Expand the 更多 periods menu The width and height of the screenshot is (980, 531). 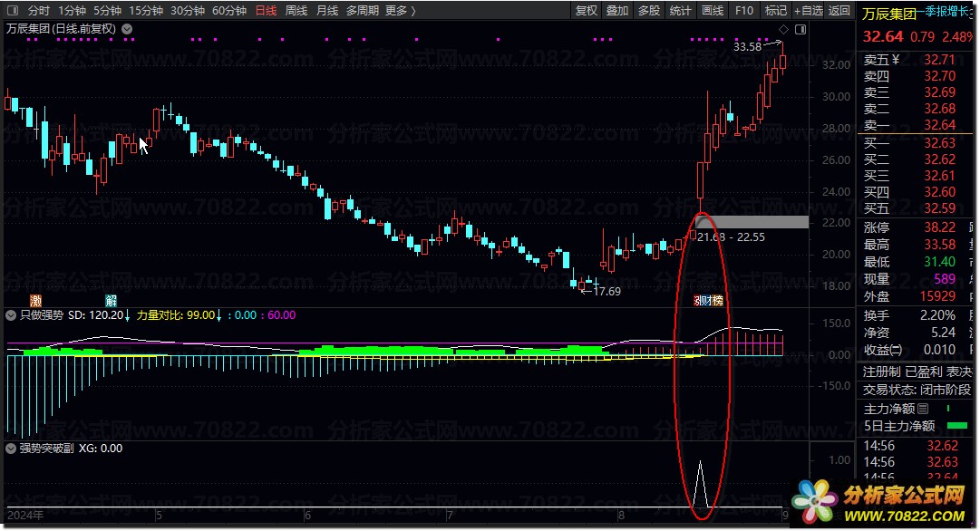pyautogui.click(x=400, y=11)
